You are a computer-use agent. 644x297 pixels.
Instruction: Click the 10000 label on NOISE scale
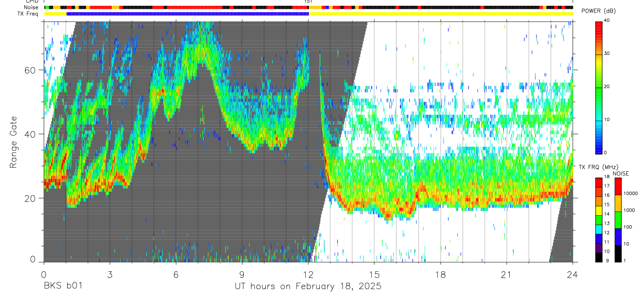coord(630,193)
